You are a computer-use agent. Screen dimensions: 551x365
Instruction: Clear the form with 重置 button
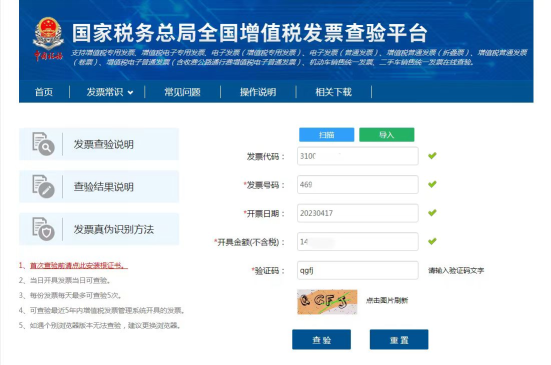[399, 339]
